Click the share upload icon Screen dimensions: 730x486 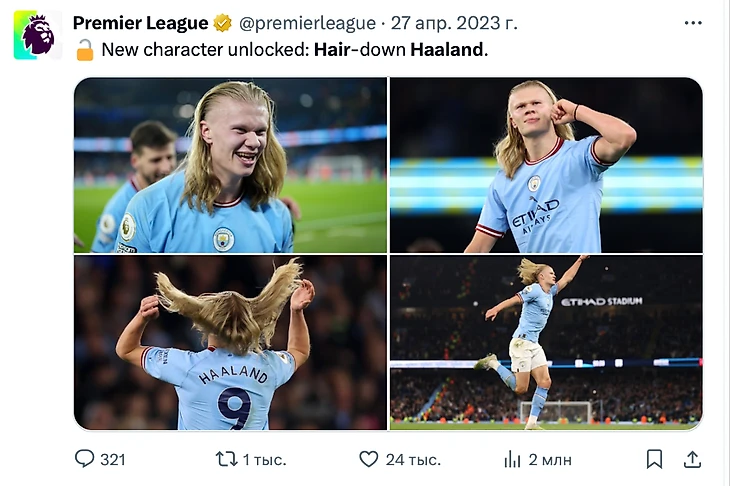[692, 459]
